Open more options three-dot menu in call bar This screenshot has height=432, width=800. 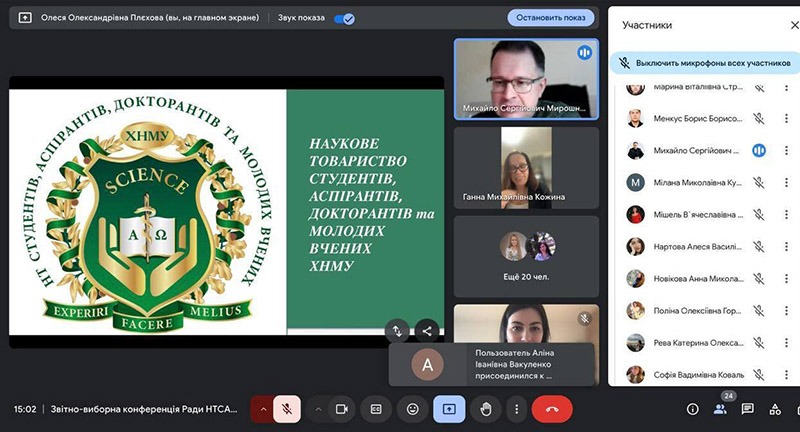[516, 409]
